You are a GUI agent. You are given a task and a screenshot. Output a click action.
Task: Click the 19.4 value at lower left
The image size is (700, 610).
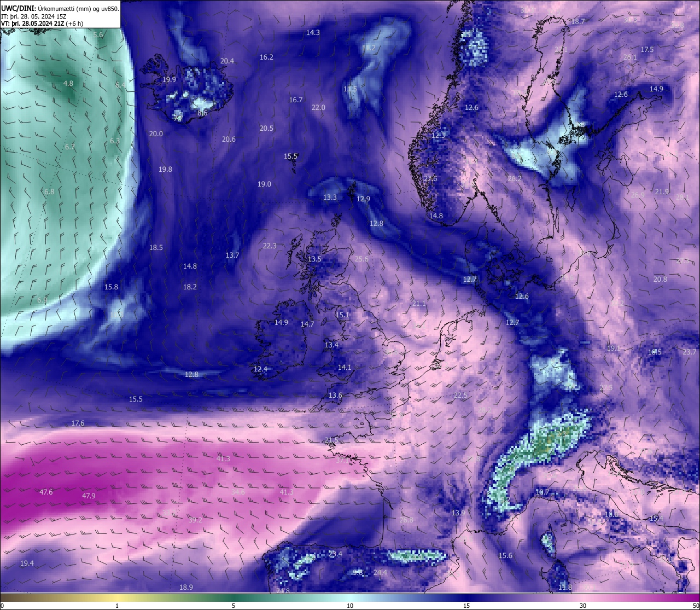(27, 563)
